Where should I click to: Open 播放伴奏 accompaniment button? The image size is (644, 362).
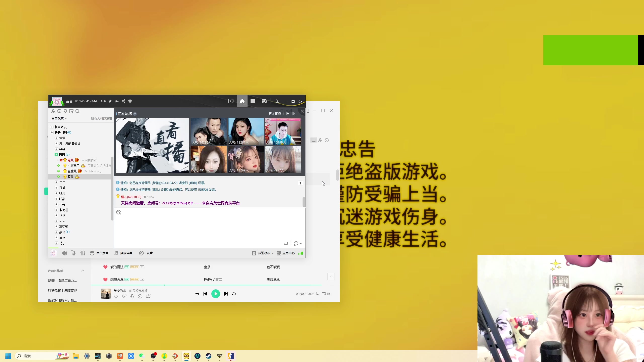pos(123,253)
